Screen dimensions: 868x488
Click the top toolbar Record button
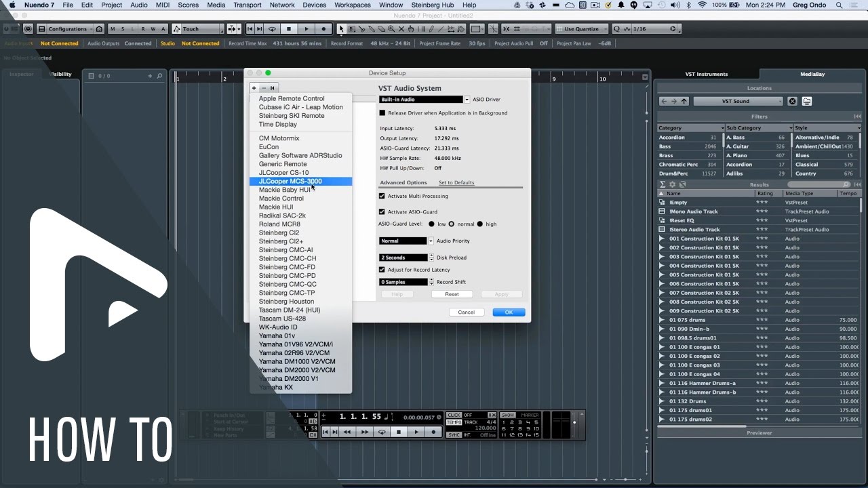pos(323,29)
